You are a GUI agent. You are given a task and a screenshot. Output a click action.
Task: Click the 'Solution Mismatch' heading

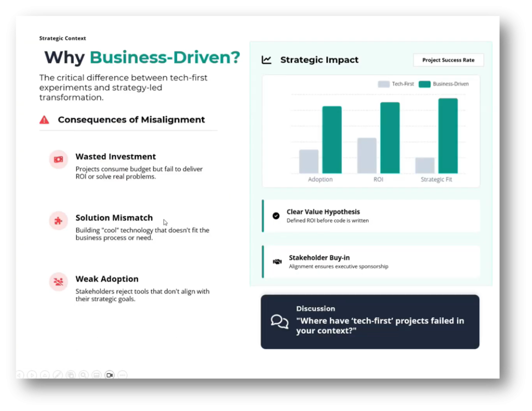114,217
